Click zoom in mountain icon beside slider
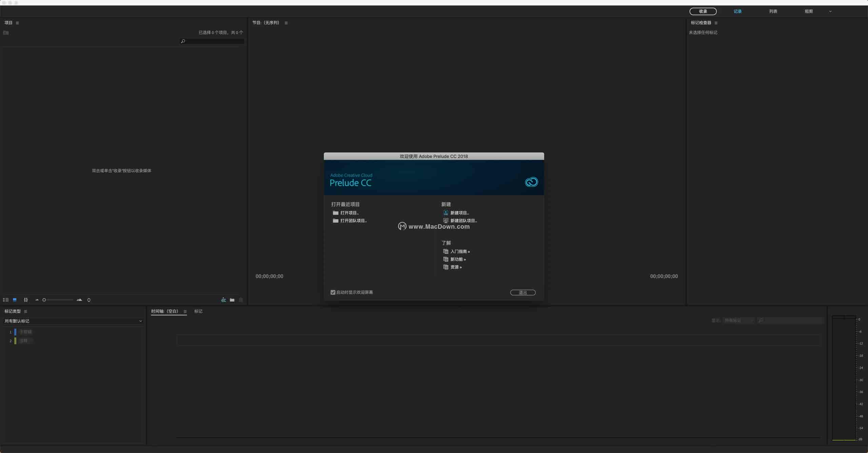Image resolution: width=868 pixels, height=453 pixels. (79, 300)
